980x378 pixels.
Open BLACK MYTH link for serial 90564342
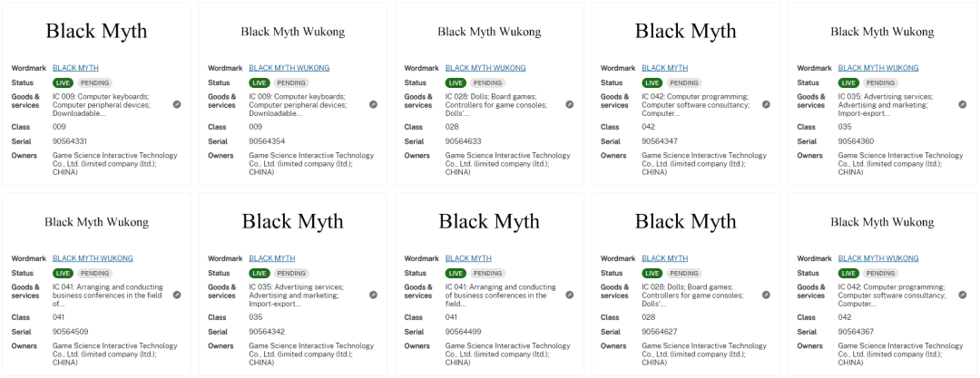click(x=272, y=258)
